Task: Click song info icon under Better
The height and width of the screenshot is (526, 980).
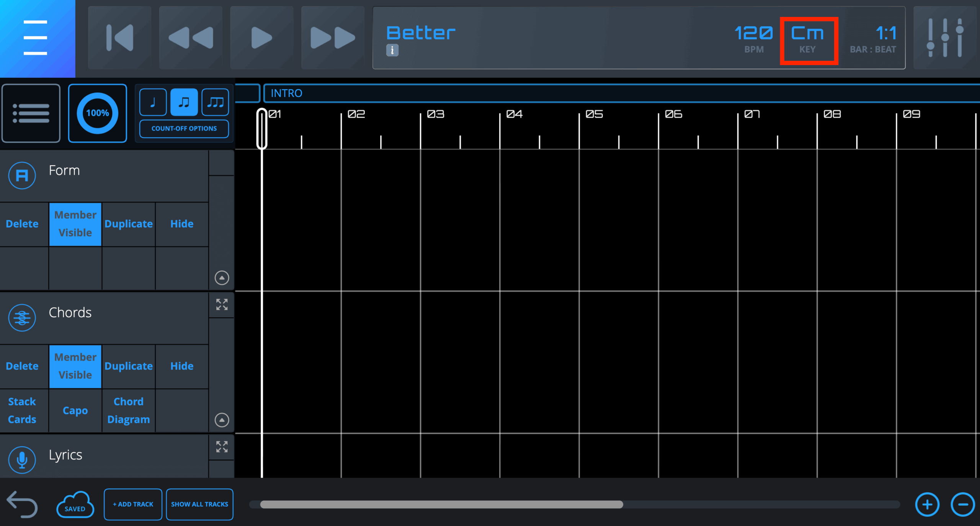Action: 392,50
